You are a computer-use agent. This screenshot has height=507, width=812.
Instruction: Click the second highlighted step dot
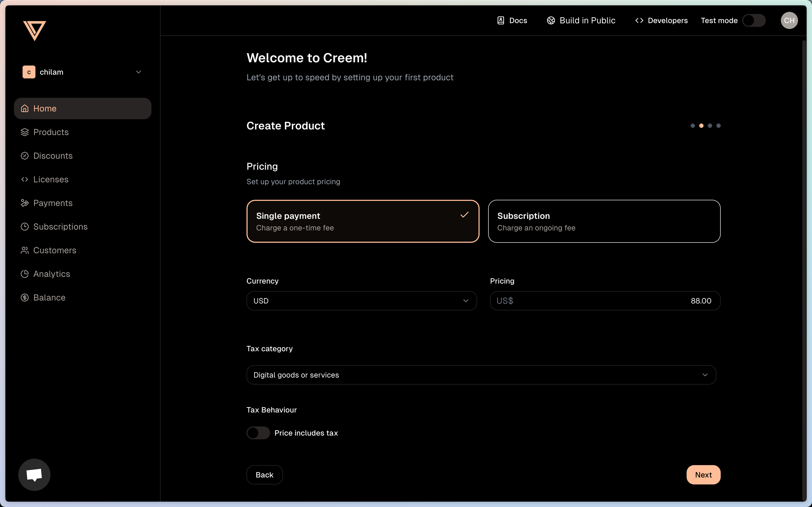point(701,126)
